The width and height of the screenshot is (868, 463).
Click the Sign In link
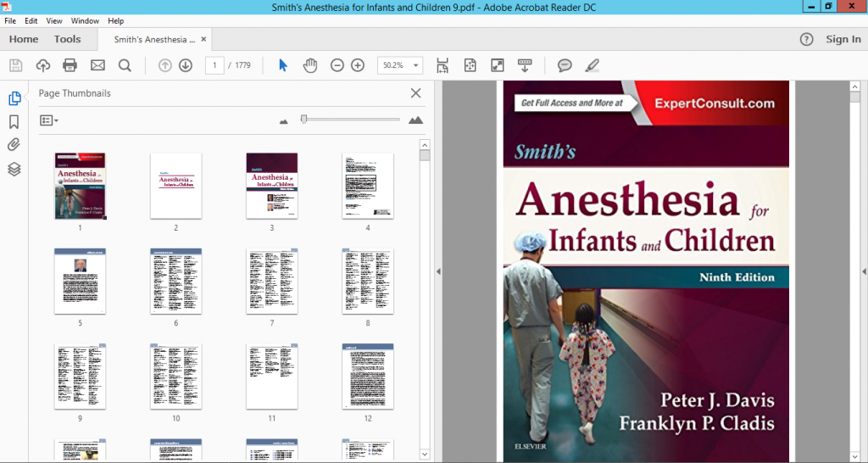pyautogui.click(x=843, y=39)
